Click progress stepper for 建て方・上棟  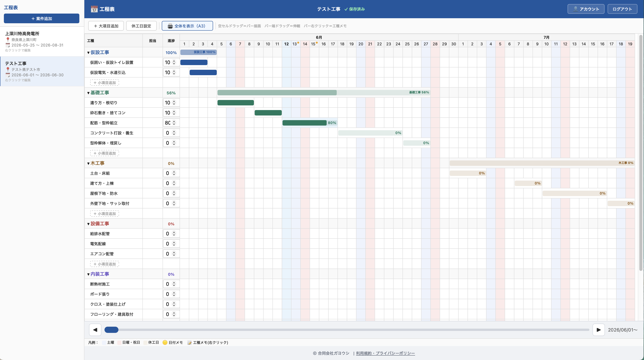click(174, 183)
